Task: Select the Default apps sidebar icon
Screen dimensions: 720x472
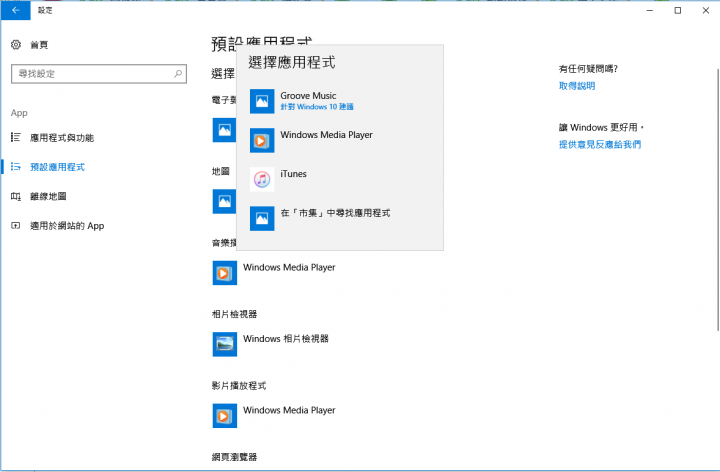Action: point(16,167)
